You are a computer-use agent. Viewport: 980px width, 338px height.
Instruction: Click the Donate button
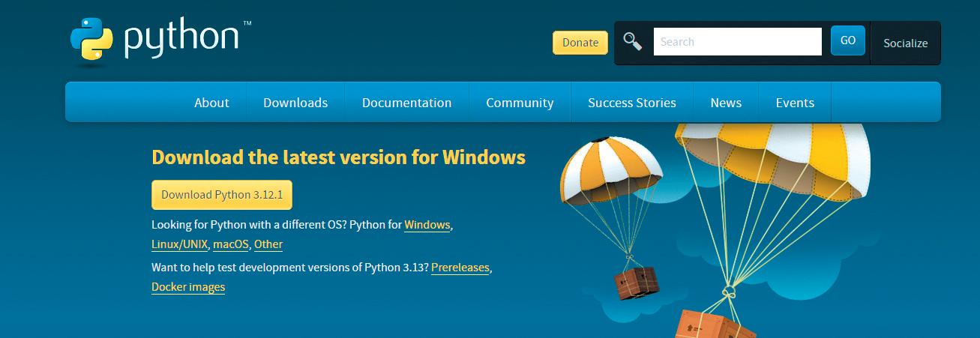pyautogui.click(x=580, y=43)
